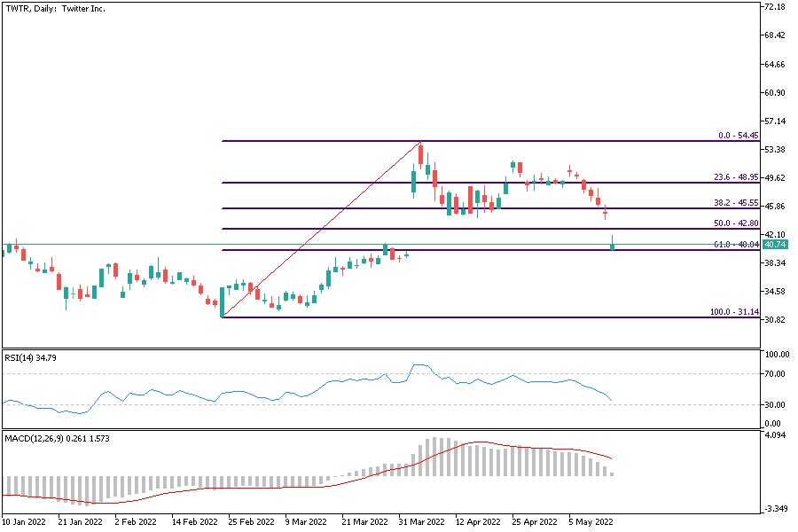Click the 38.2 - 45.55 retracement label
The width and height of the screenshot is (798, 532).
tap(736, 203)
